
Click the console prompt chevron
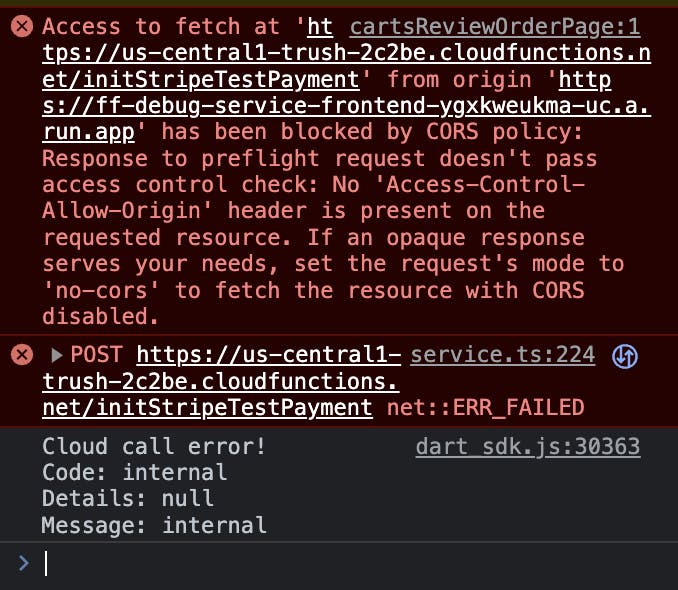coord(23,564)
